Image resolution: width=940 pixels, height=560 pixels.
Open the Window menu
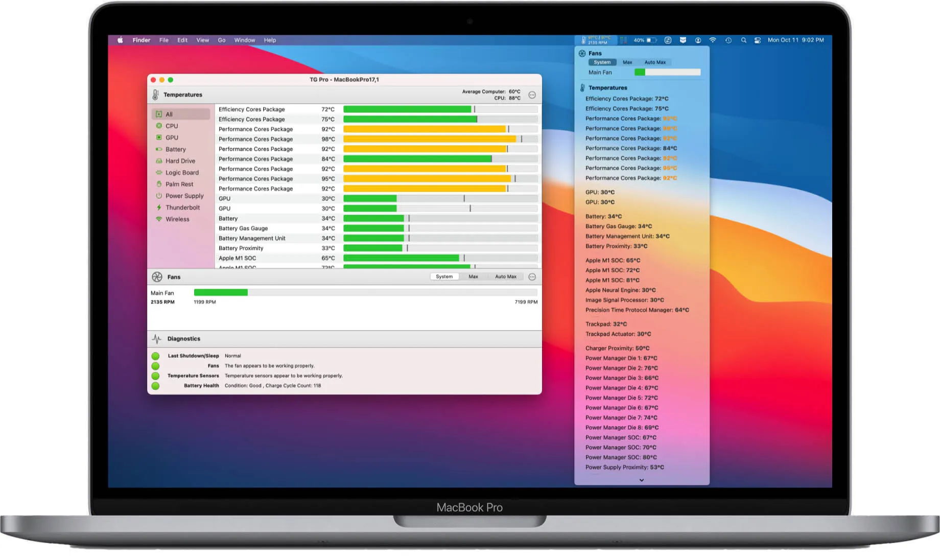coord(245,40)
